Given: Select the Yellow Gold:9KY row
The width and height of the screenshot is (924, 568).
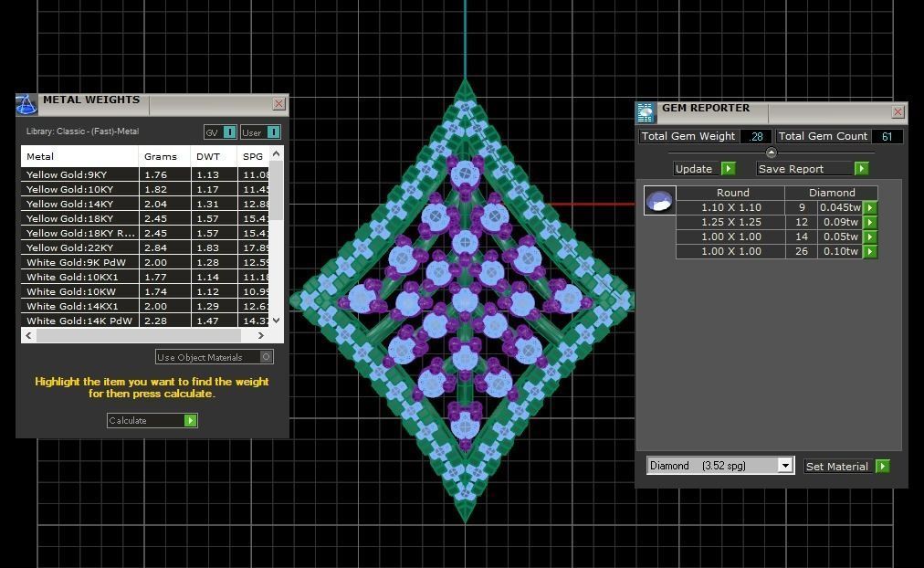Looking at the screenshot, I should (x=145, y=174).
